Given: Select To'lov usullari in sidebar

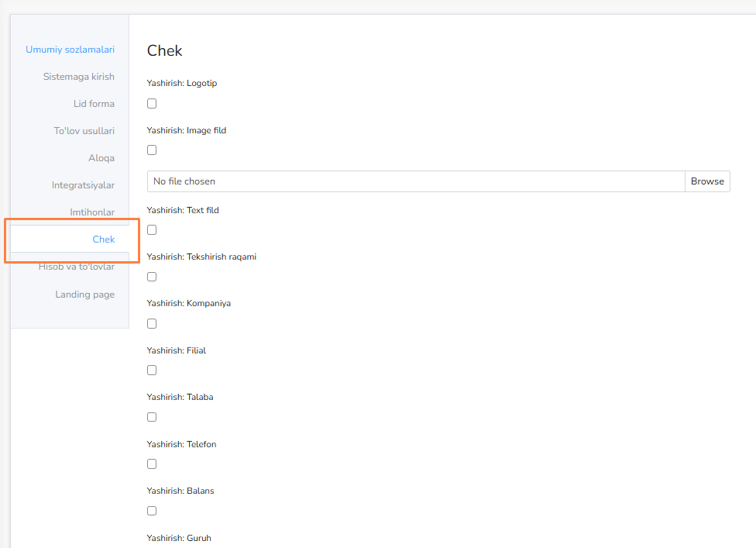Looking at the screenshot, I should 84,131.
